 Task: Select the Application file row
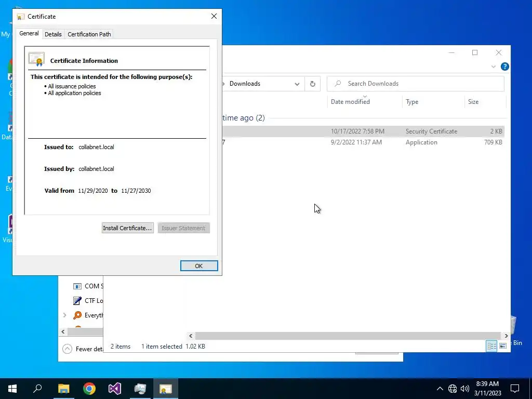(x=363, y=142)
